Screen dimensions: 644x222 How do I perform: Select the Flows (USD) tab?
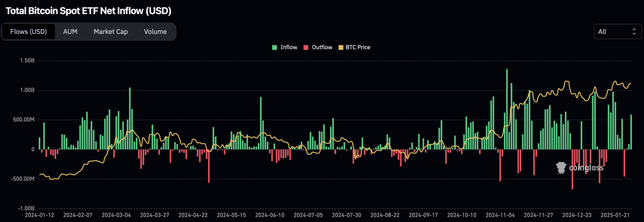tap(29, 31)
